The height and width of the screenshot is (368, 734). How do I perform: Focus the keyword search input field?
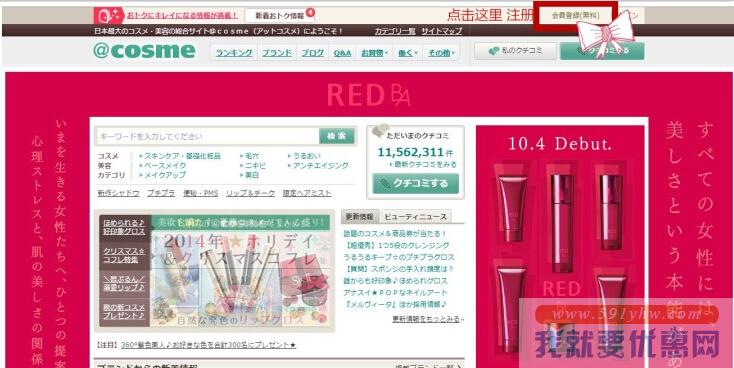click(x=208, y=136)
